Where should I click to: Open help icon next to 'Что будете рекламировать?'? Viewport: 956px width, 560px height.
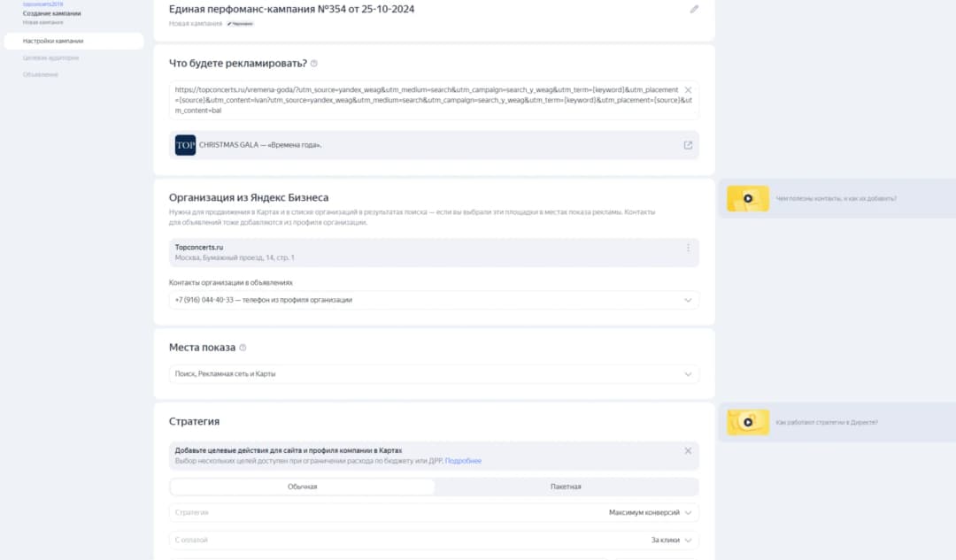click(x=314, y=64)
